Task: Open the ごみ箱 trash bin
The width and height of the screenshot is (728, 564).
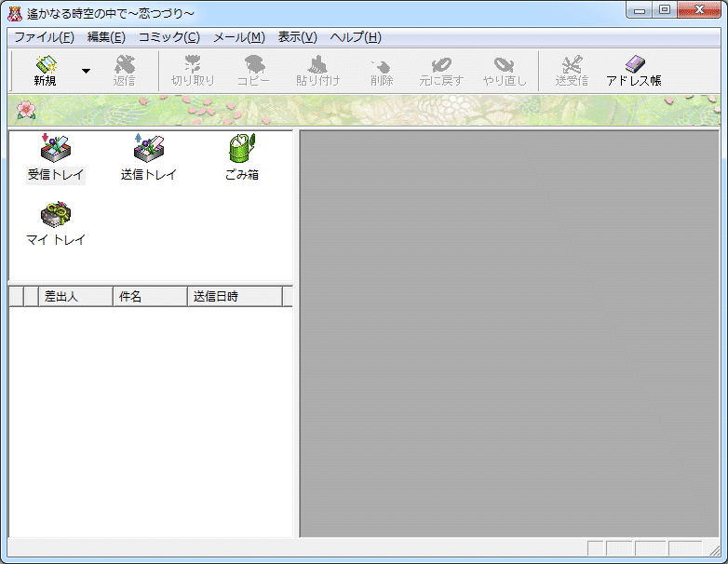Action: pos(242,158)
